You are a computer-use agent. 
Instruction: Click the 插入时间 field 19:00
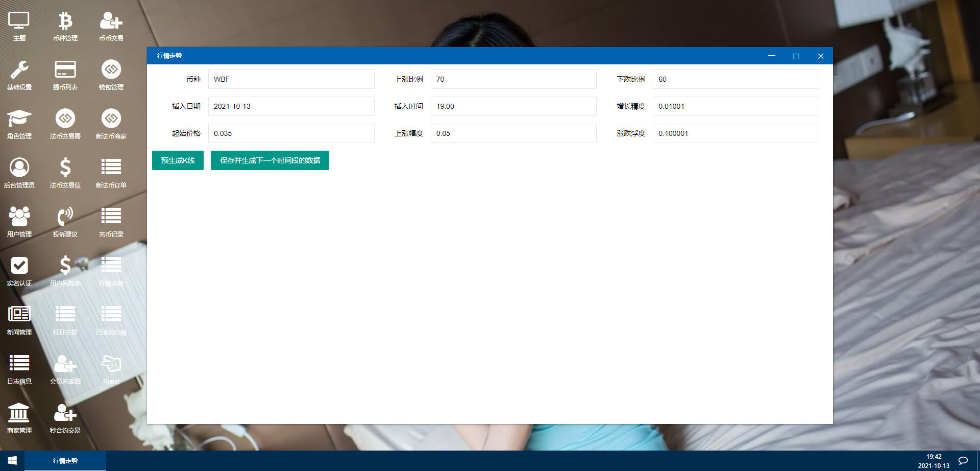tap(513, 106)
